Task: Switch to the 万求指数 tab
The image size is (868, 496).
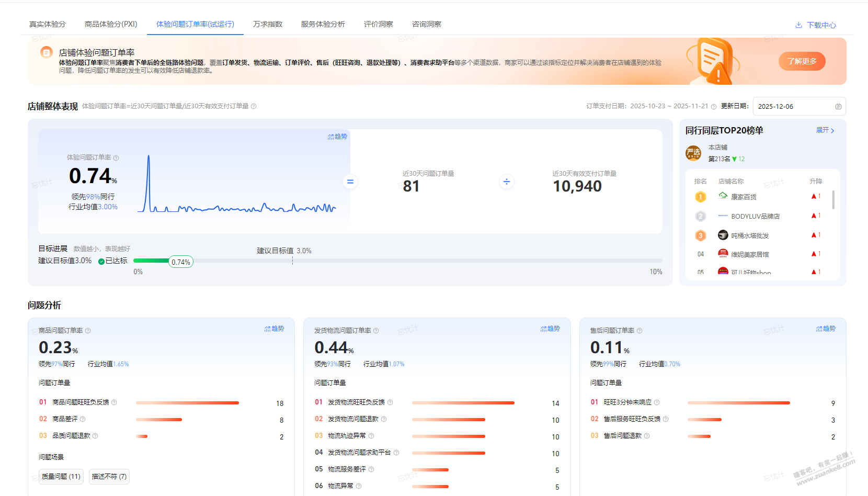Action: pyautogui.click(x=268, y=24)
